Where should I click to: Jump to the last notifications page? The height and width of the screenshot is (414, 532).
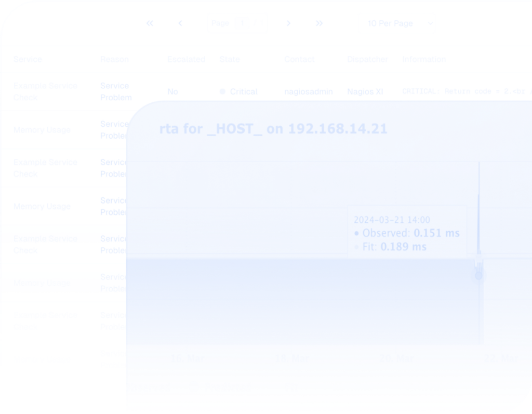tap(320, 23)
